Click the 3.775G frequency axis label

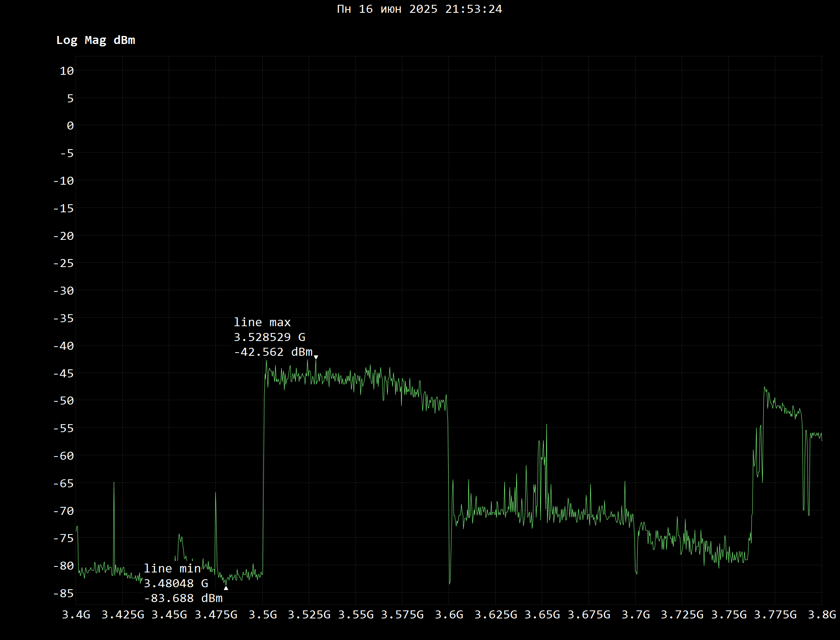click(x=775, y=614)
